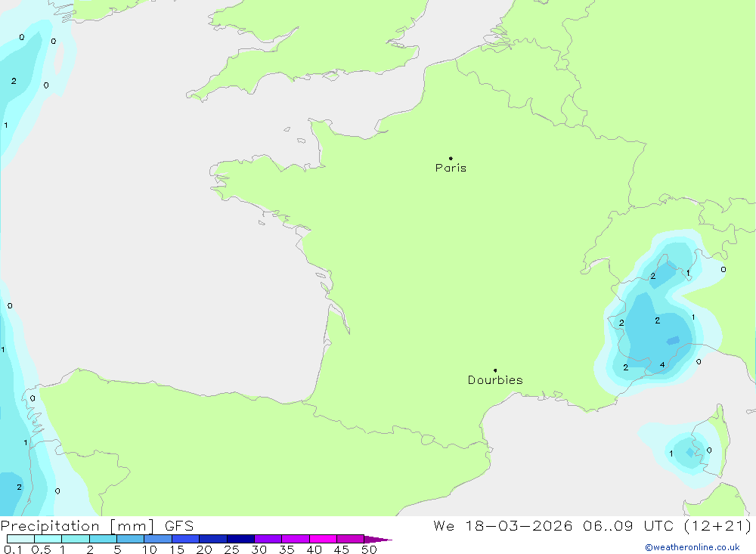Image resolution: width=756 pixels, height=554 pixels.
Task: Click the We 18-03-2026 forecast date text
Action: [x=503, y=525]
